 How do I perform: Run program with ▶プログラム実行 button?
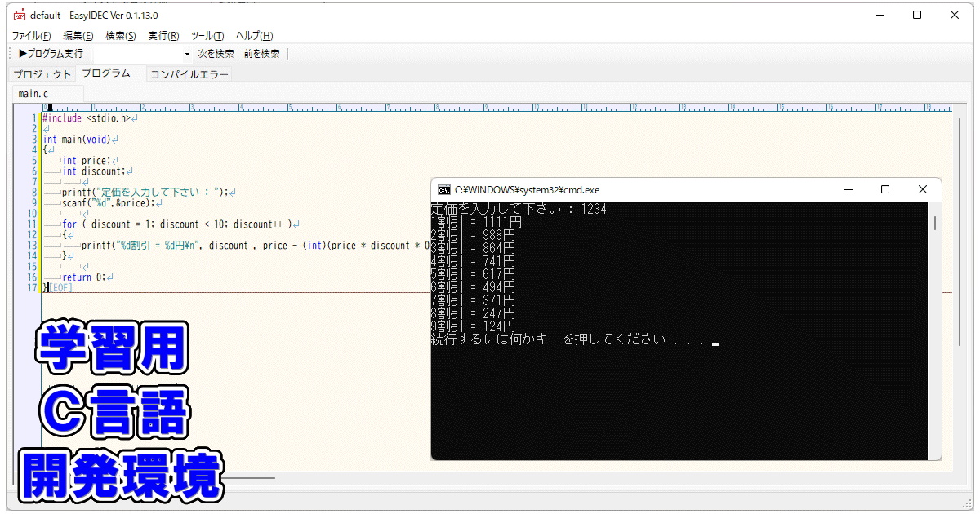[x=51, y=54]
